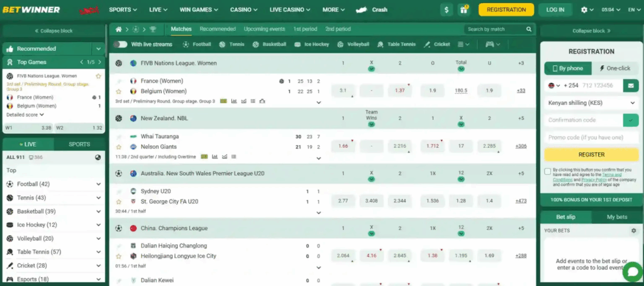Favorite the Nelson Giants match star
This screenshot has height=286, width=644.
pyautogui.click(x=119, y=147)
